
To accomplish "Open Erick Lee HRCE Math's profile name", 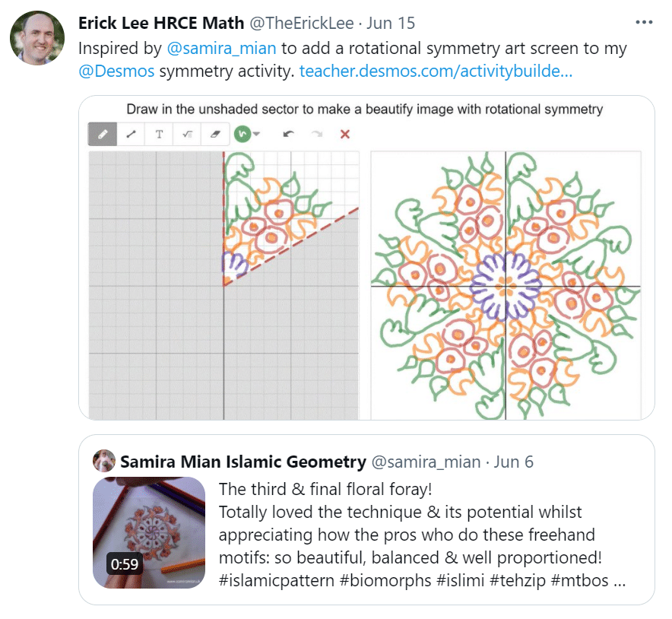I will tap(161, 23).
